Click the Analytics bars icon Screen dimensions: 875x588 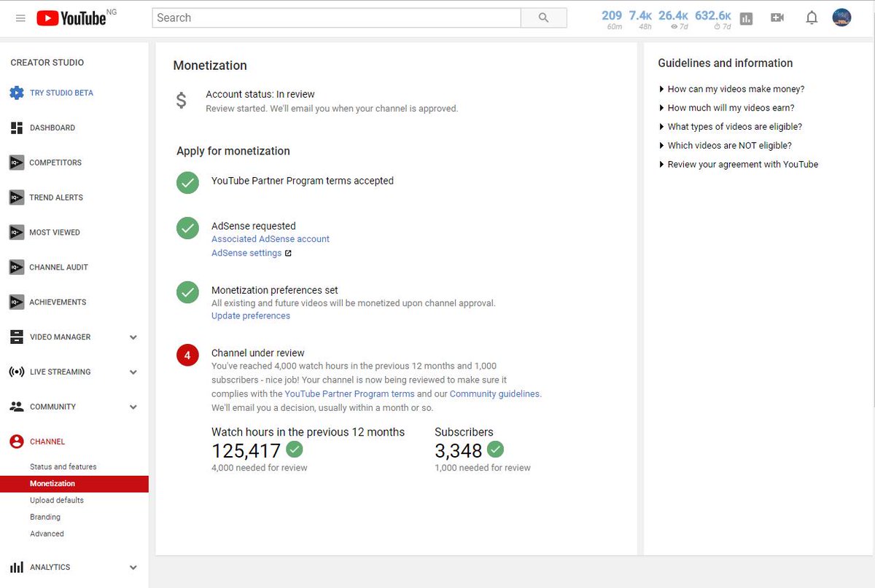(17, 568)
